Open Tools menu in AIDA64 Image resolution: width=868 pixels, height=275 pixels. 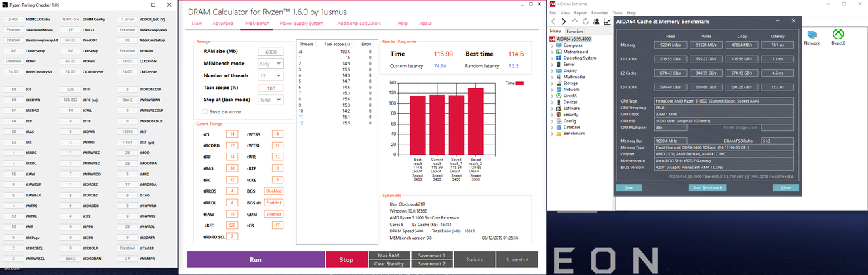click(617, 13)
